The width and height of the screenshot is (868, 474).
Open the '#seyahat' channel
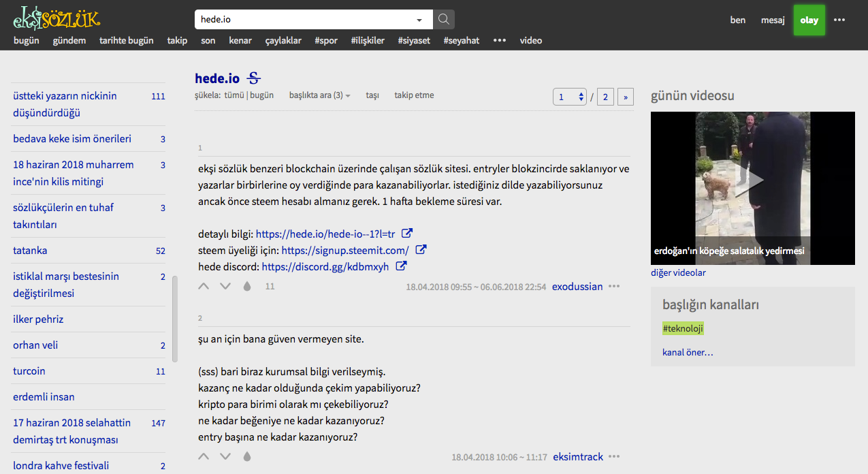point(462,40)
